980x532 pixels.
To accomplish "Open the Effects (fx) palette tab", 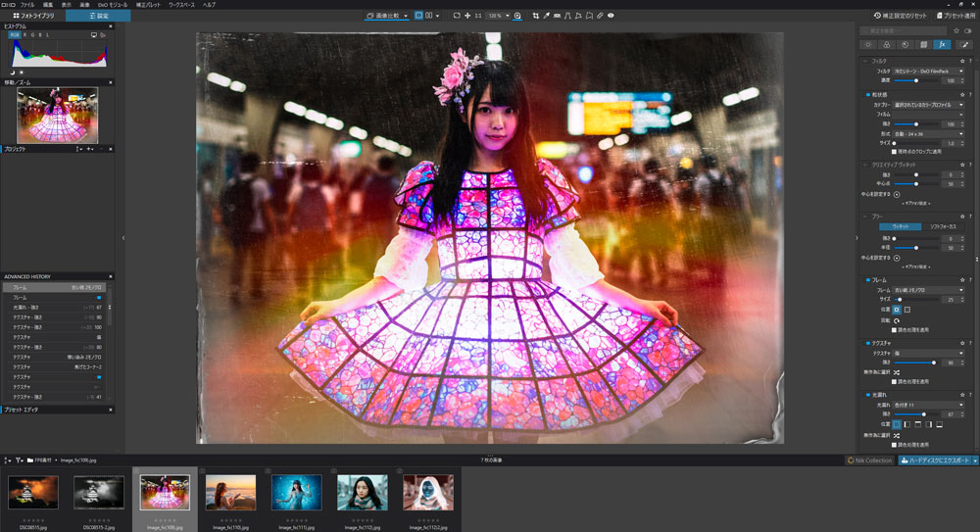I will click(943, 44).
